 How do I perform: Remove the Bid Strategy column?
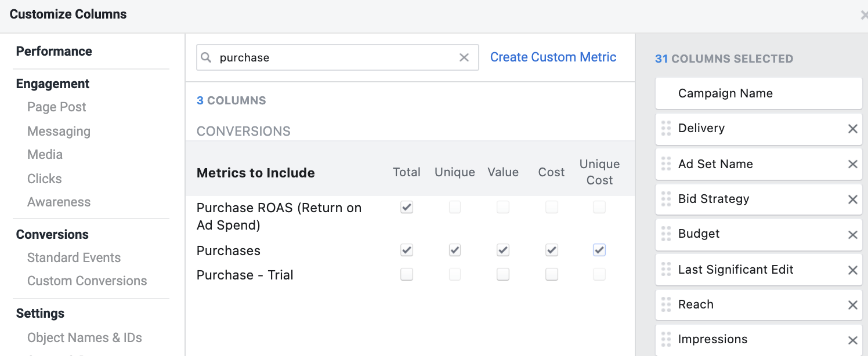click(x=852, y=199)
